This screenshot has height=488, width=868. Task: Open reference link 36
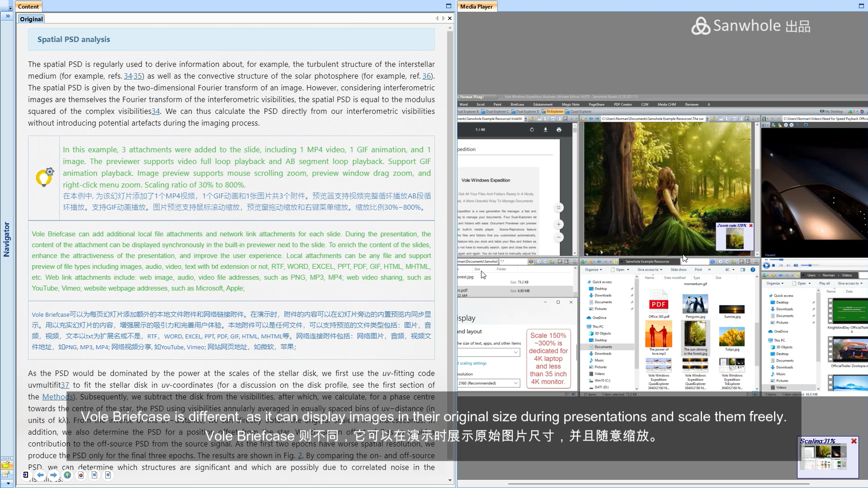(x=426, y=76)
